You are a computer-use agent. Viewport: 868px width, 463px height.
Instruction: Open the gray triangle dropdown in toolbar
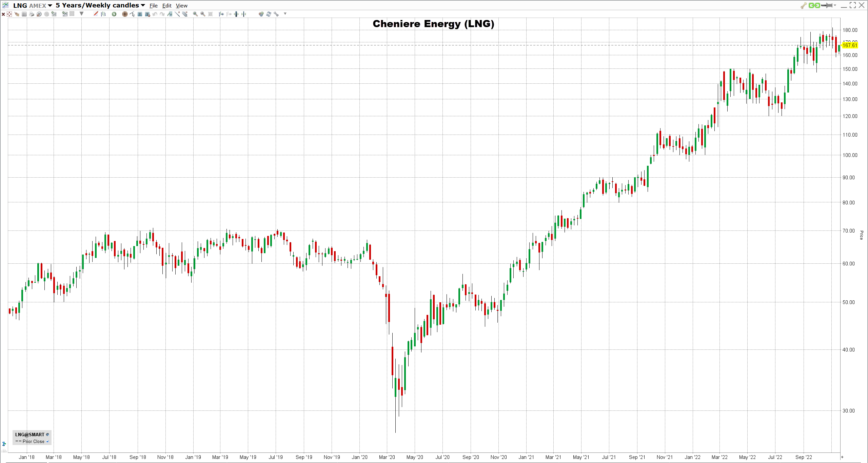pyautogui.click(x=81, y=14)
